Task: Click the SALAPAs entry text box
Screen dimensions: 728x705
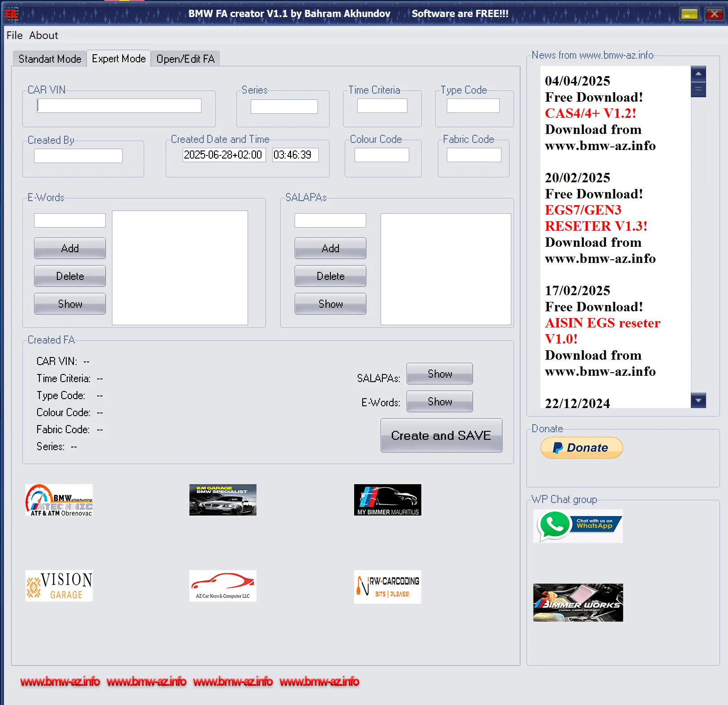Action: [x=330, y=220]
